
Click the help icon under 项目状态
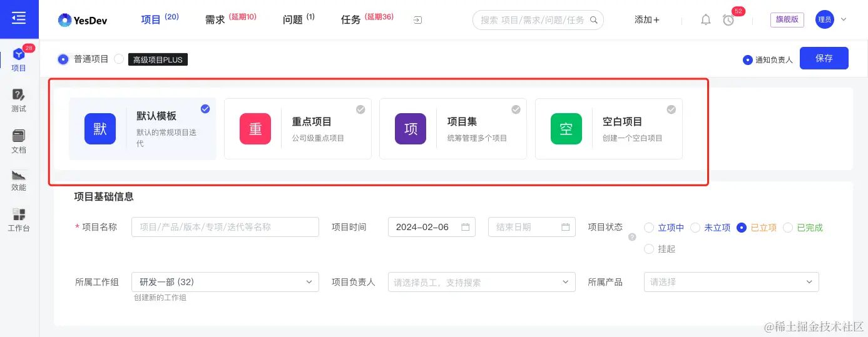[632, 237]
